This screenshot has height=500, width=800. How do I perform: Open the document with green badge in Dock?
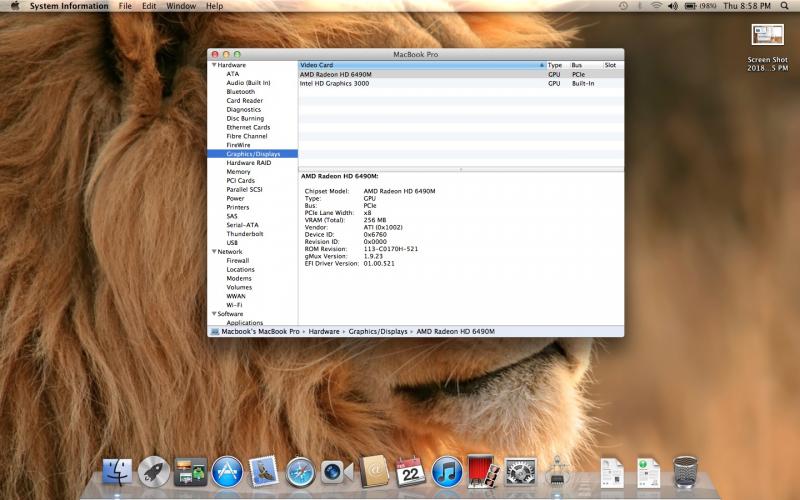(648, 472)
